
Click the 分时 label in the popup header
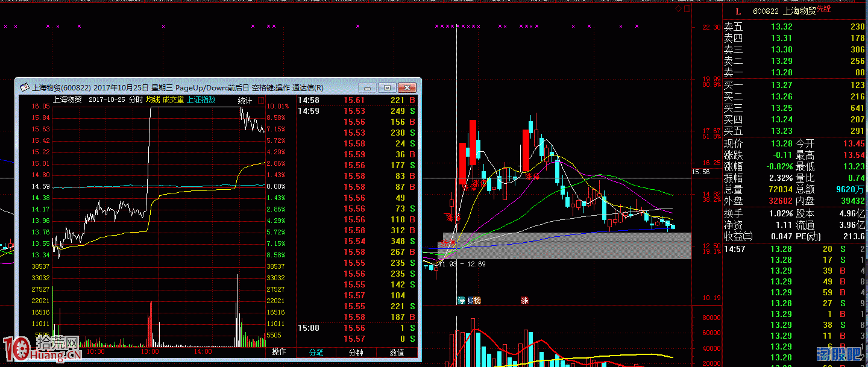pyautogui.click(x=136, y=99)
